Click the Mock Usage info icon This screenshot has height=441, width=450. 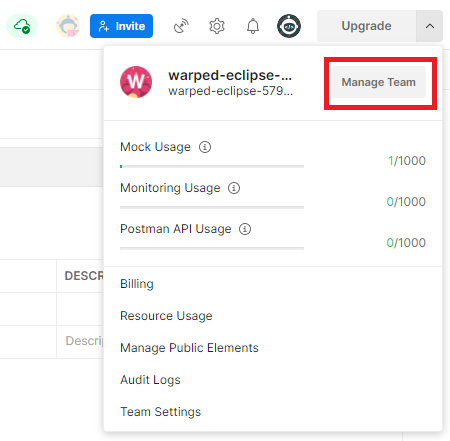(x=205, y=147)
